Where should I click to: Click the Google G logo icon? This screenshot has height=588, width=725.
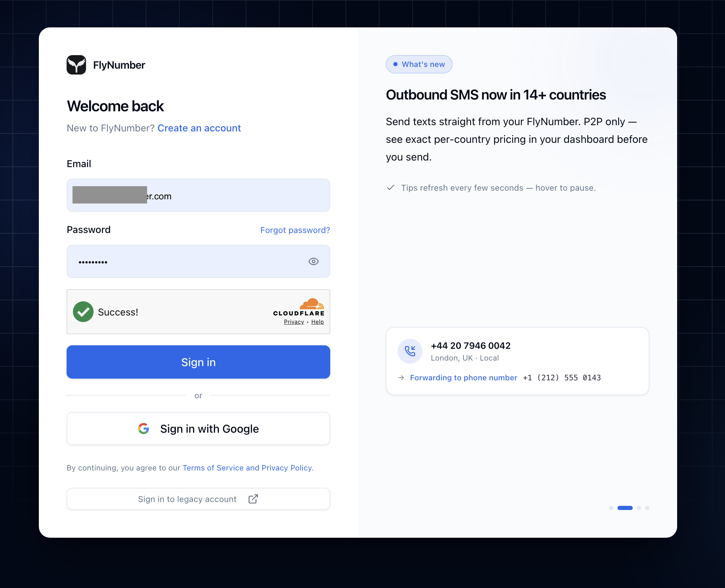(x=144, y=429)
